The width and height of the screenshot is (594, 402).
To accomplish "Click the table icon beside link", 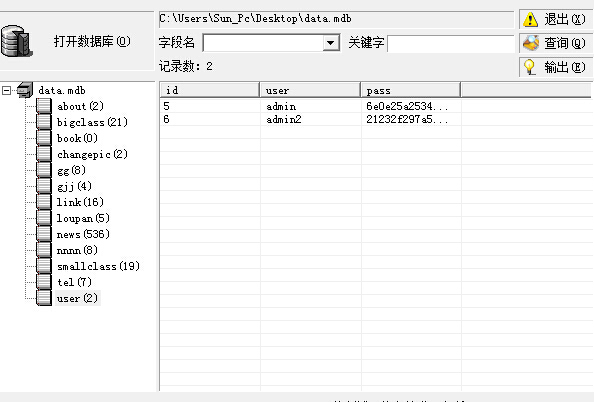I will pos(44,202).
